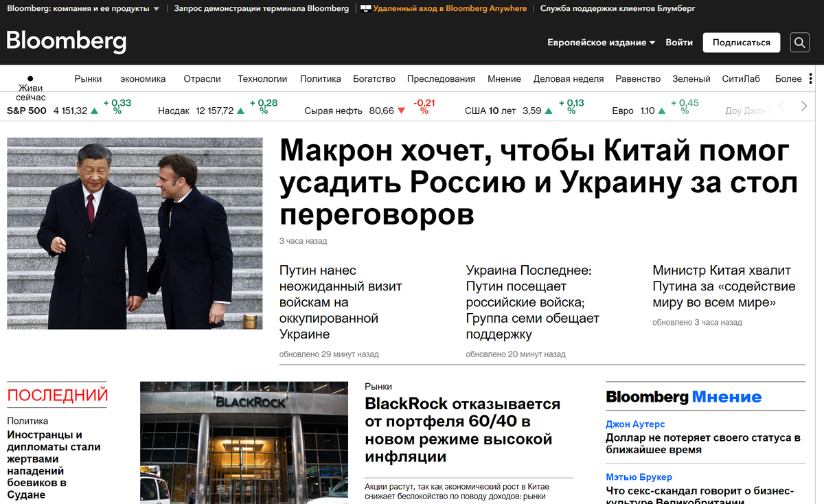The height and width of the screenshot is (504, 824).
Task: Open Акции растут related story link
Action: 455,491
